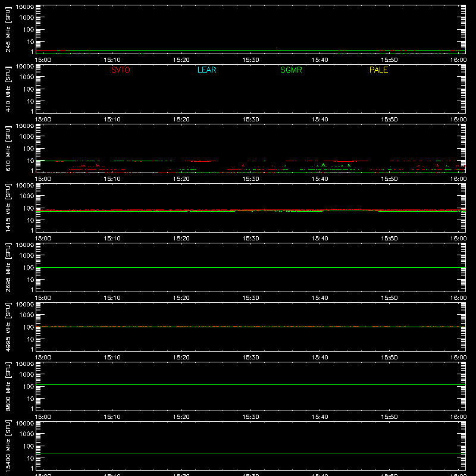
Task: Click the 15:30 time label below the 245 MHz plot
Action: click(250, 60)
